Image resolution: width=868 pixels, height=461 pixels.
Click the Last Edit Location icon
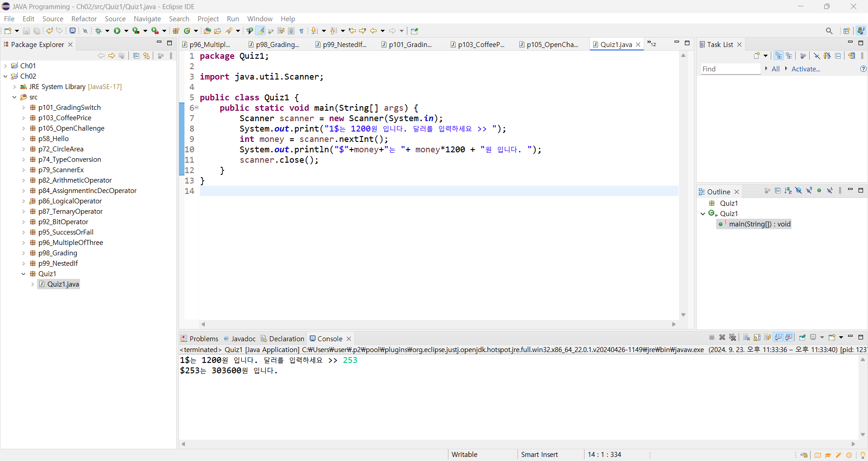[352, 31]
